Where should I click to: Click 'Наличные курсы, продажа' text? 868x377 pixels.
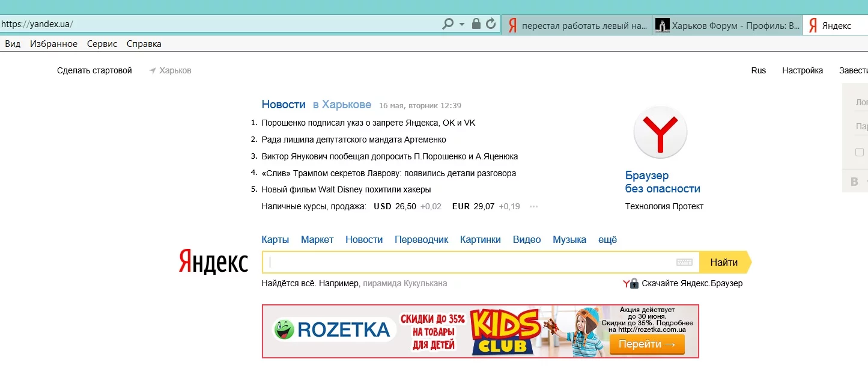pos(314,206)
